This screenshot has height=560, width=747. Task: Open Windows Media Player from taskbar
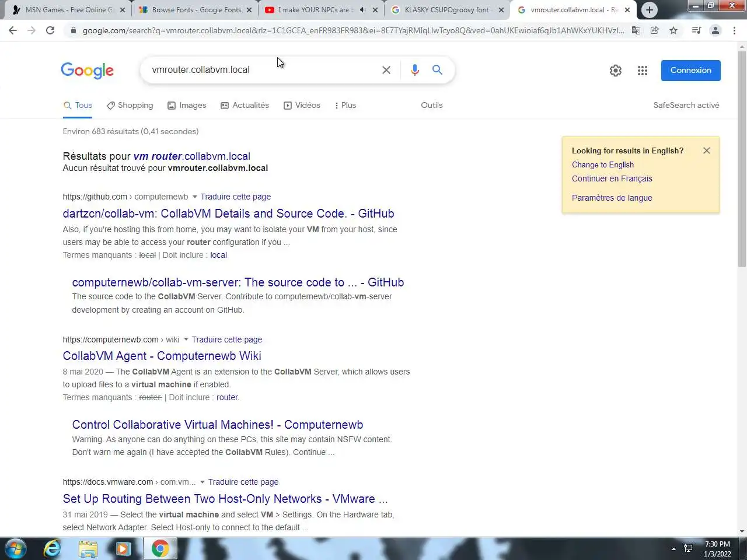(x=123, y=549)
